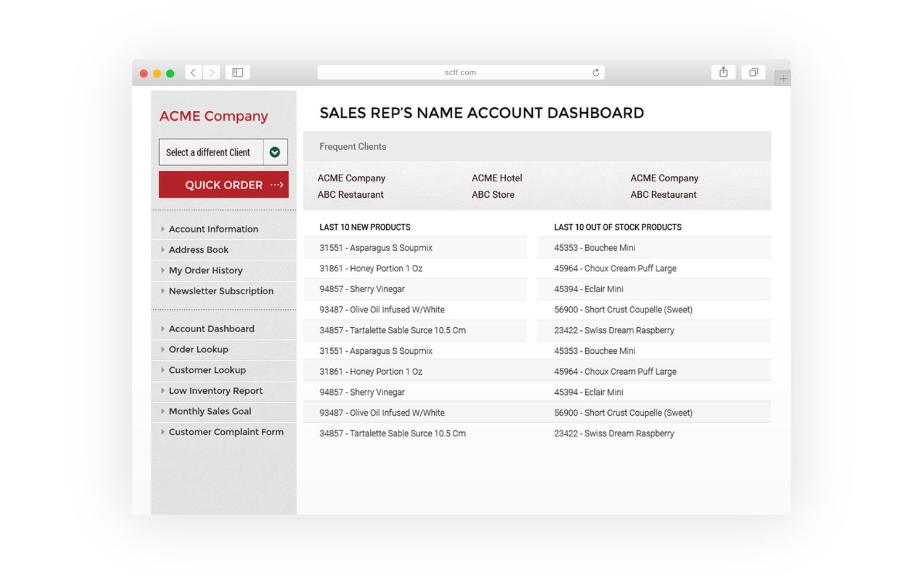Click the arrow beside Address Book
Screen dimensions: 924x578
(x=163, y=250)
